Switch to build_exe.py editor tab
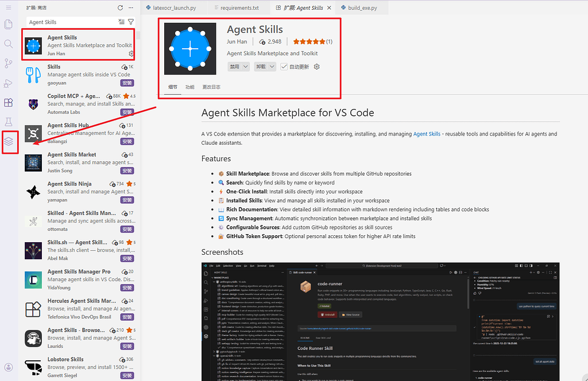Screen dimensions: 588x381 point(362,7)
